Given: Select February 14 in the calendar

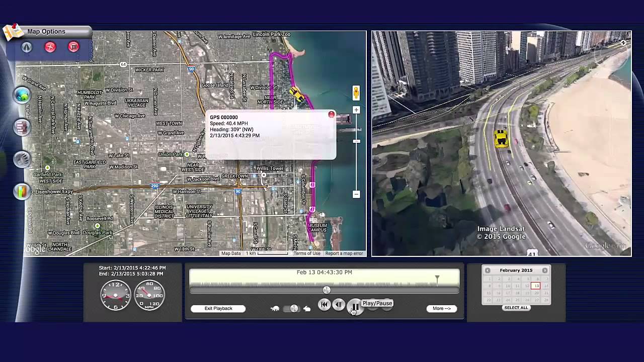Looking at the screenshot, I should pyautogui.click(x=545, y=286).
